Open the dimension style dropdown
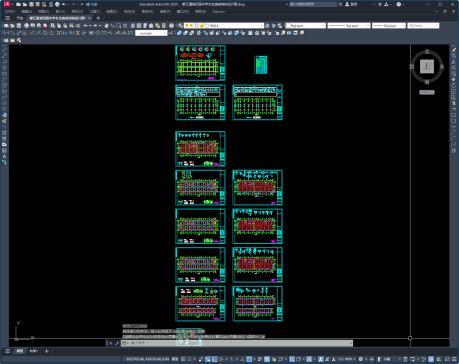Viewport: 459px width, 364px height. (x=151, y=33)
